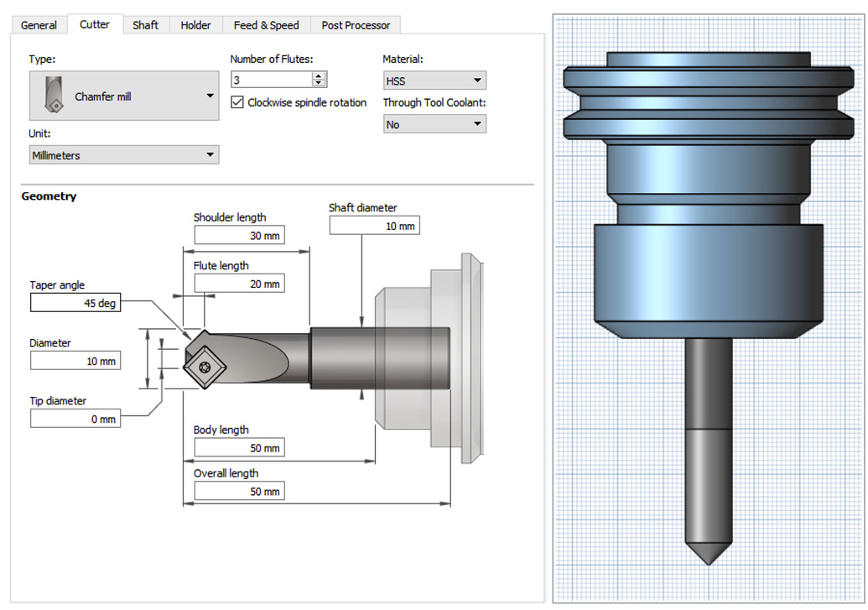Edit the Number of Flutes value
The height and width of the screenshot is (610, 868).
coord(268,79)
